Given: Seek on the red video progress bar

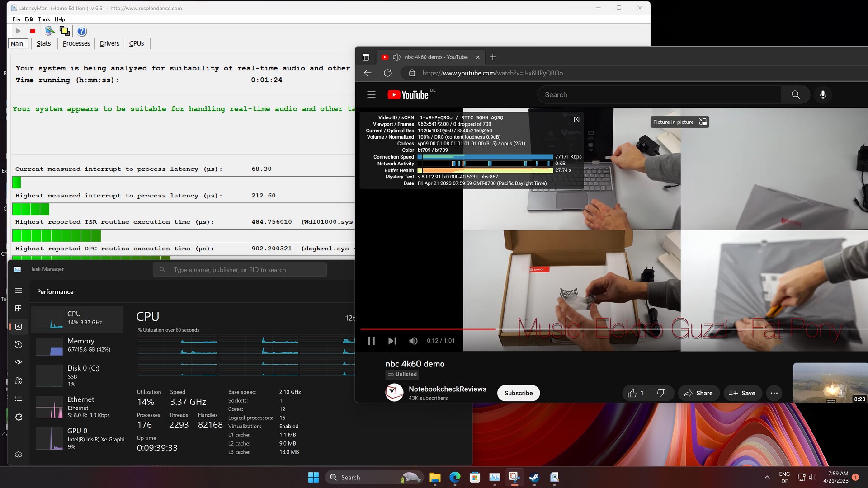Looking at the screenshot, I should 429,329.
